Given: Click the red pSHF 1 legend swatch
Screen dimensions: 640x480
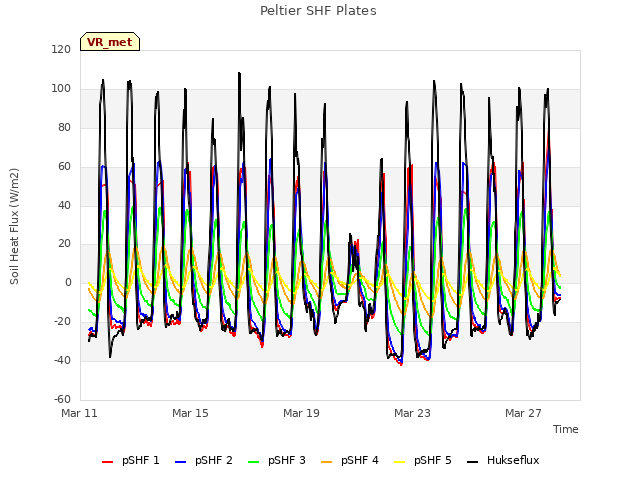Looking at the screenshot, I should [x=107, y=462].
